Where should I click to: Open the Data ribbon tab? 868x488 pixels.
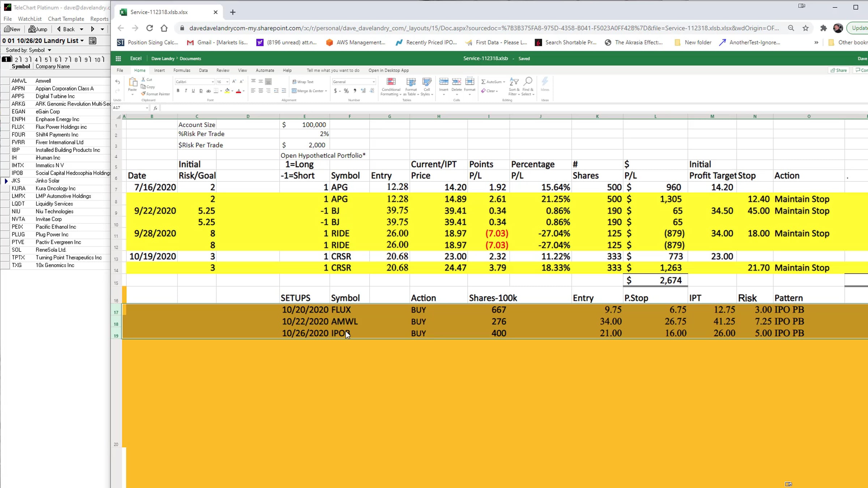[x=203, y=70]
